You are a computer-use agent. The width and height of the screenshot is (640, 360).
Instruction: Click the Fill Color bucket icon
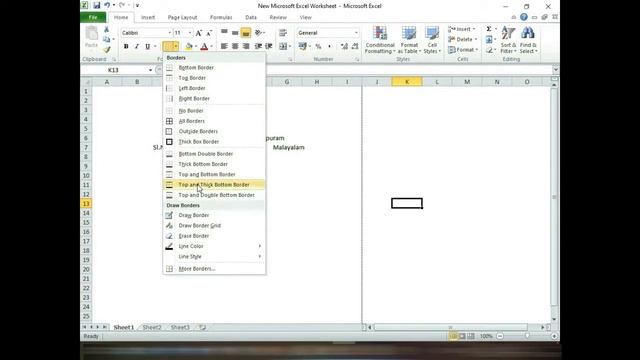[189, 47]
